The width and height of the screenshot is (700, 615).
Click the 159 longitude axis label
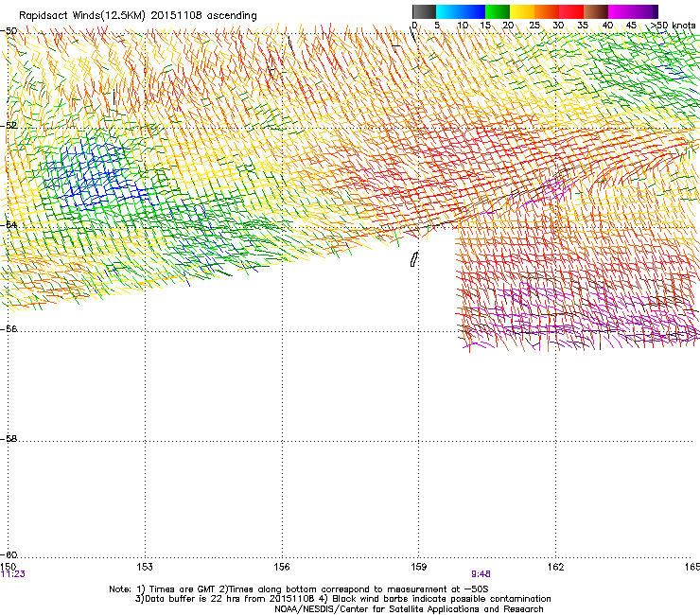pos(419,567)
